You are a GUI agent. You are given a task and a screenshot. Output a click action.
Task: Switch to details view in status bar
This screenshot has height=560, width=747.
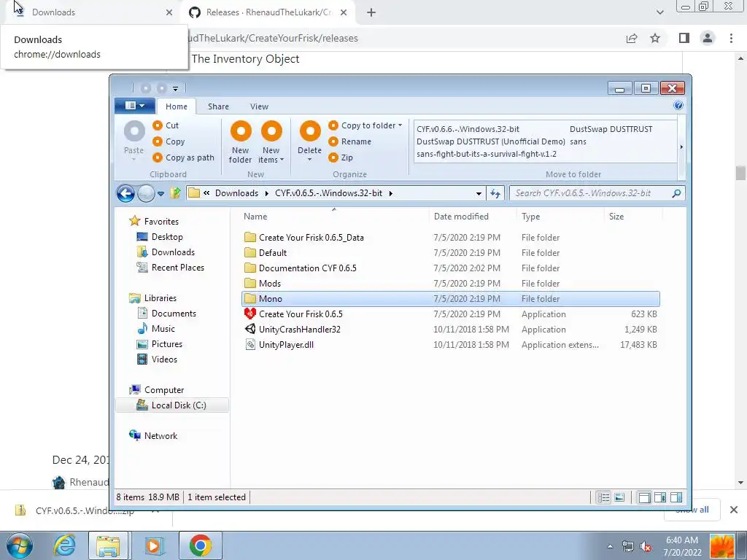603,497
